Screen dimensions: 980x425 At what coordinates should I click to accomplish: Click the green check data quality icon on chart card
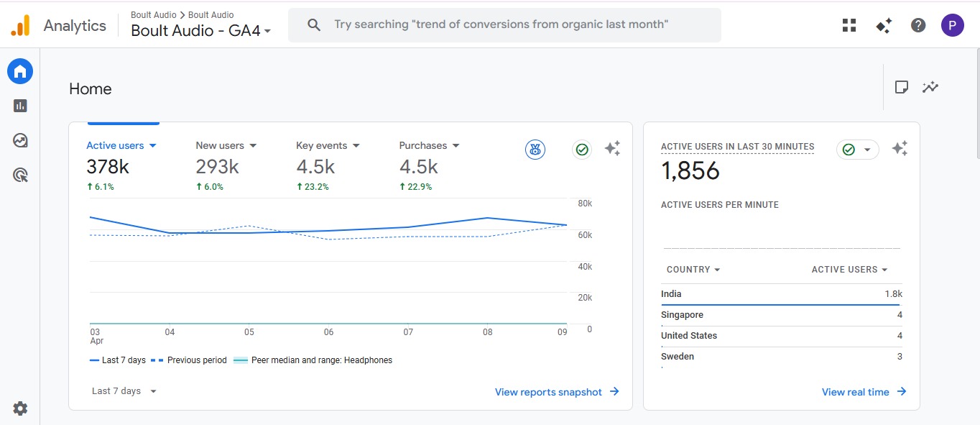(582, 150)
